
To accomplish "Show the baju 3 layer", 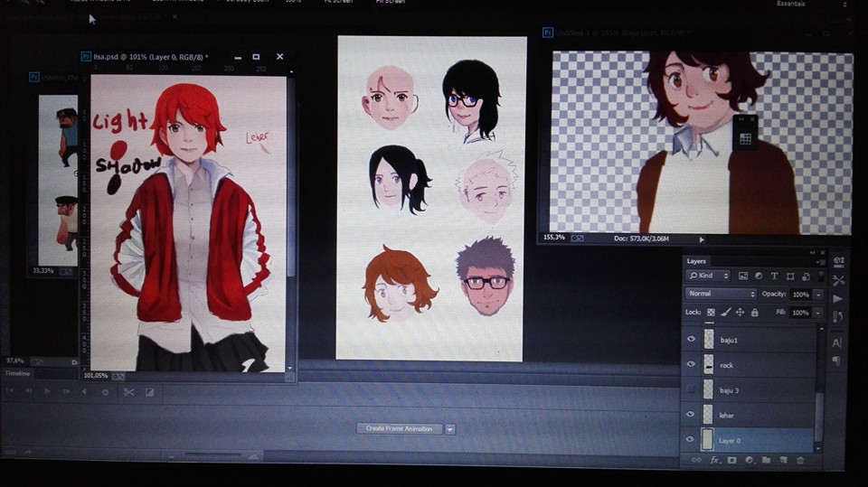I will point(690,389).
